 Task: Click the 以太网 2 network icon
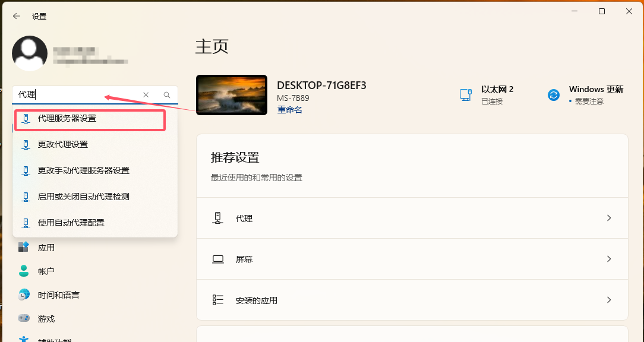465,95
